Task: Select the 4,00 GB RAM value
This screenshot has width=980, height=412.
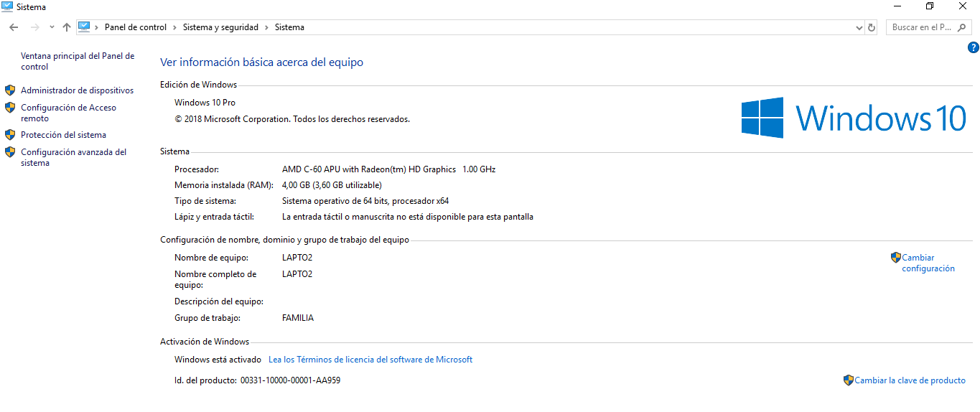Action: [x=332, y=185]
